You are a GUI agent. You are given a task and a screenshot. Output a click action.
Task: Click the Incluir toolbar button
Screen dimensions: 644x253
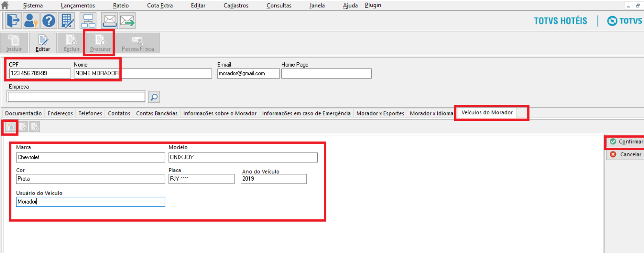14,43
